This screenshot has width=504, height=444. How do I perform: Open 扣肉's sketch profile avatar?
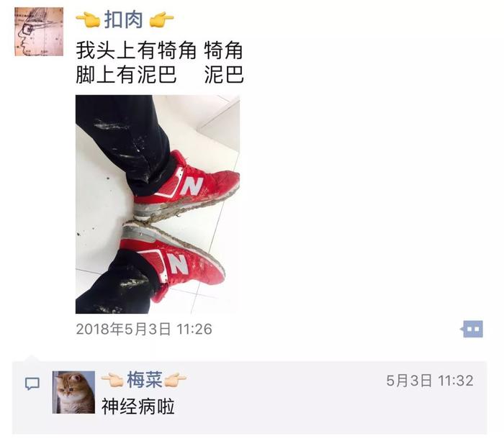pos(39,32)
